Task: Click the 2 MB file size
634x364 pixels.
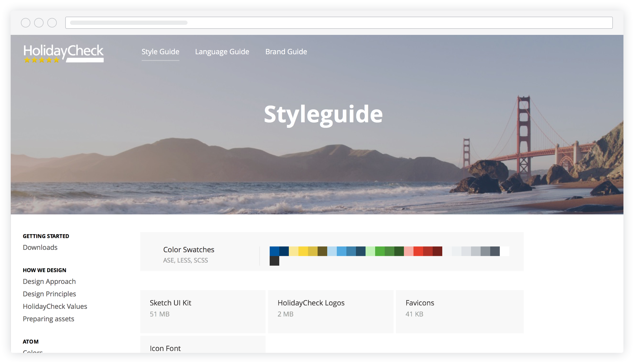Action: pyautogui.click(x=285, y=314)
